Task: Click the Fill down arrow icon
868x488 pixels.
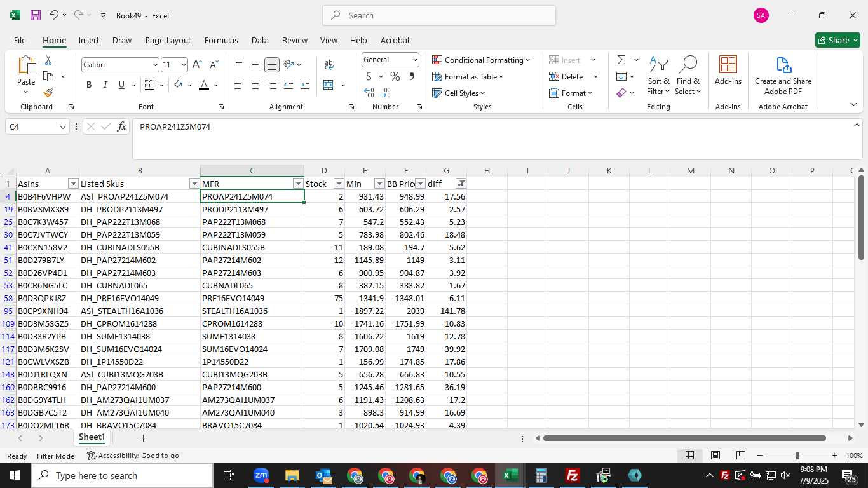Action: tap(621, 77)
